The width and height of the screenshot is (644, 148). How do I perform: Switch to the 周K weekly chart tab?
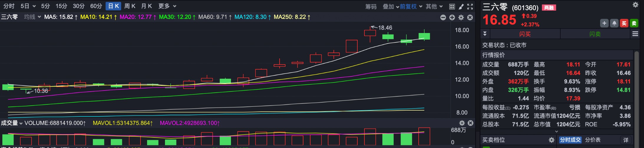pos(130,6)
